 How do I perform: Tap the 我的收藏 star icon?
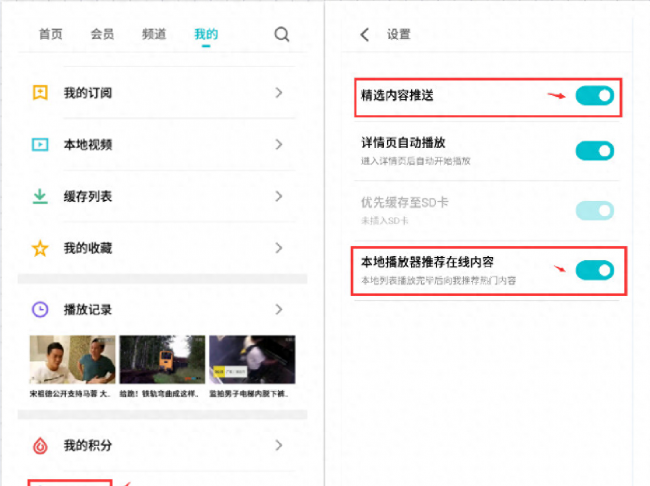40,248
